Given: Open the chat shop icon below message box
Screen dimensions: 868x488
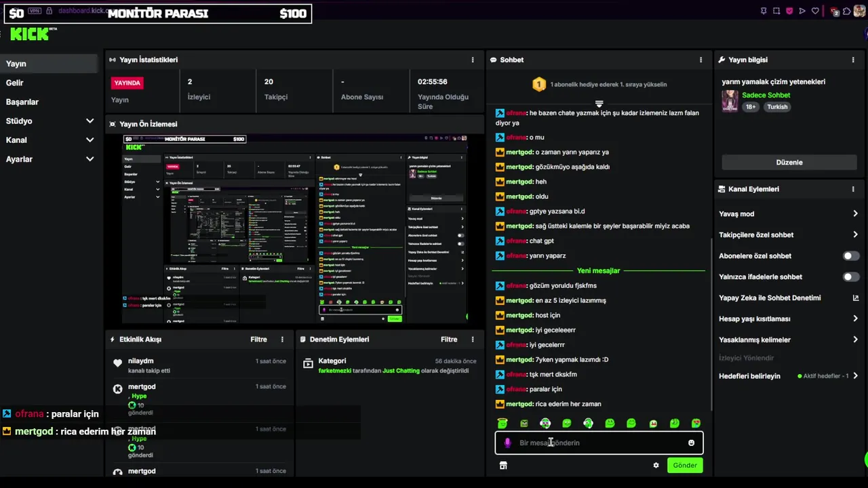Looking at the screenshot, I should [503, 466].
